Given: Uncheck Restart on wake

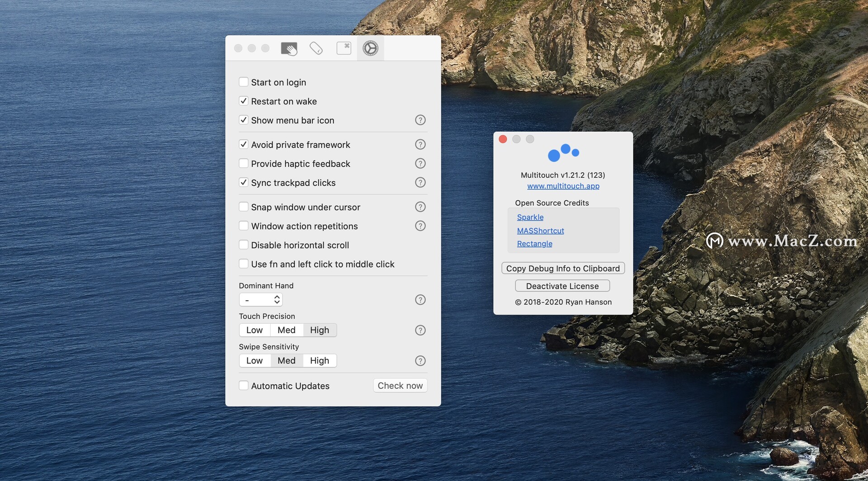Looking at the screenshot, I should coord(243,101).
